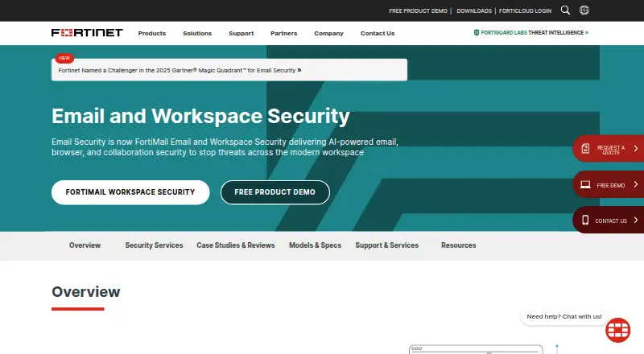Click the Fortinet logo
The height and width of the screenshot is (354, 644).
coord(87,33)
